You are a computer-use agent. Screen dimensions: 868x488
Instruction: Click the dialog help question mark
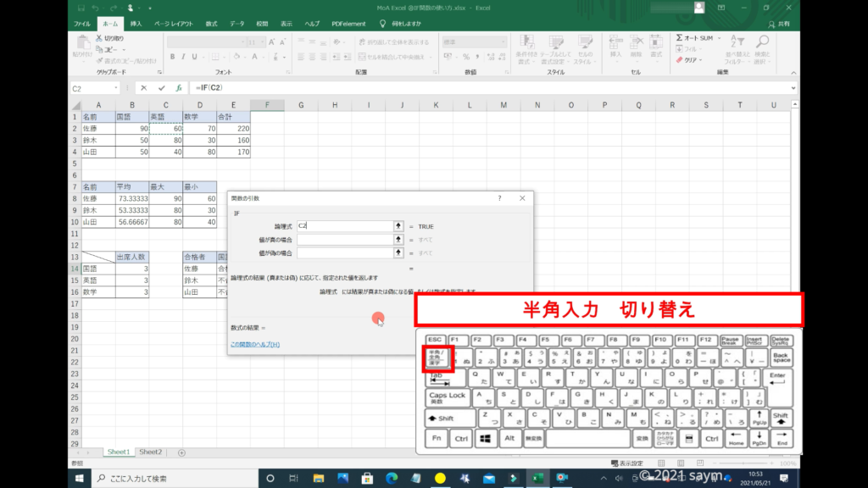499,198
